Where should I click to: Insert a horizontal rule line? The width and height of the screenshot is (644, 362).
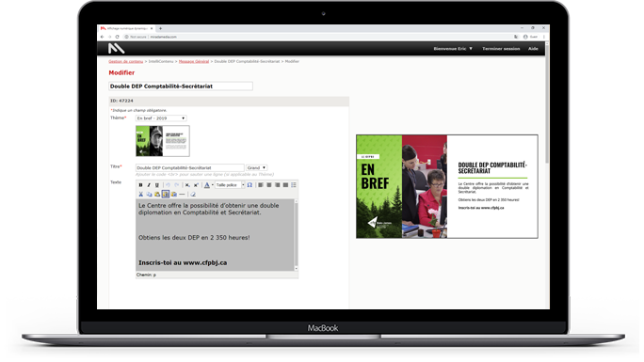182,195
